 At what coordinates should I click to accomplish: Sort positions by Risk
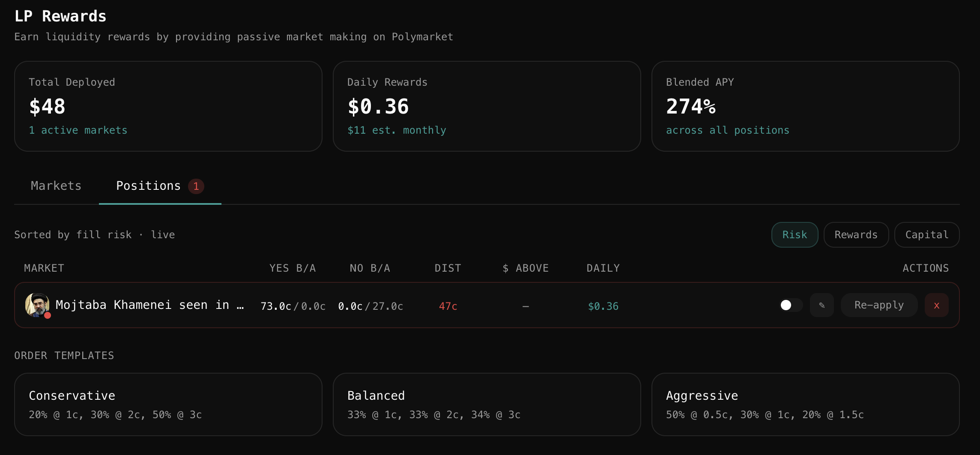[x=795, y=235]
